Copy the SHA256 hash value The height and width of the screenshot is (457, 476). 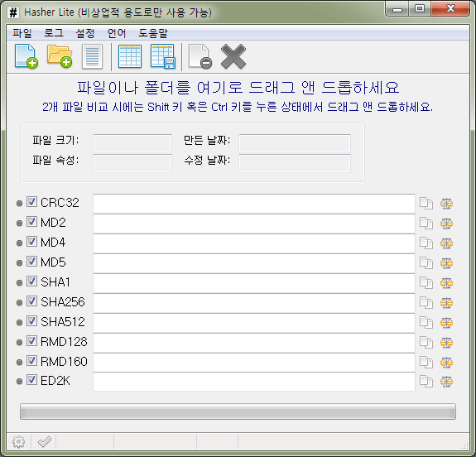click(426, 302)
